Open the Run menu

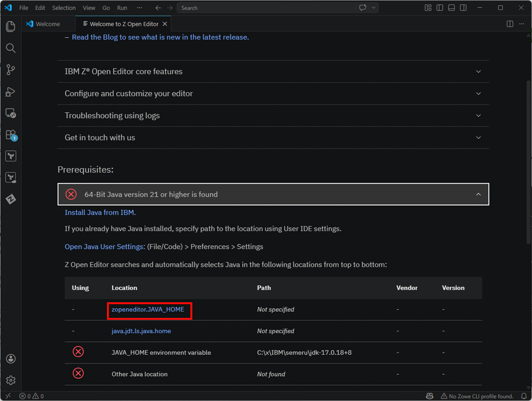(122, 8)
